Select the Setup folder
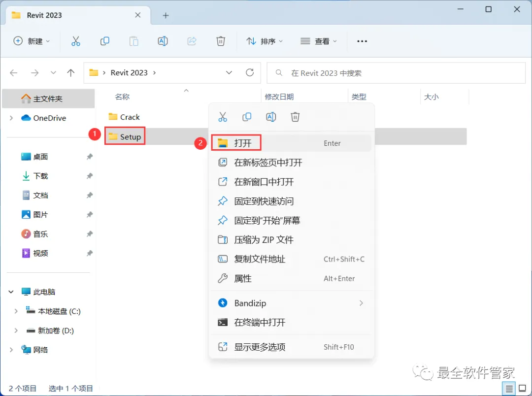 [x=125, y=136]
